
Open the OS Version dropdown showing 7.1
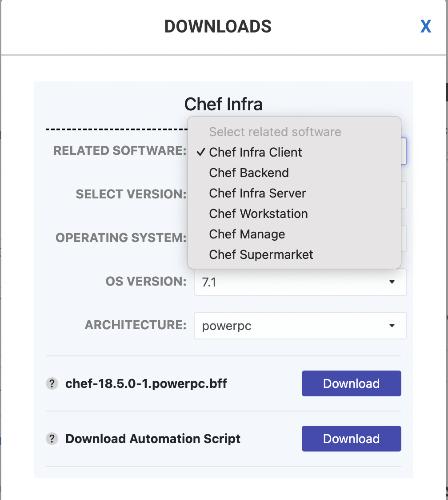300,282
